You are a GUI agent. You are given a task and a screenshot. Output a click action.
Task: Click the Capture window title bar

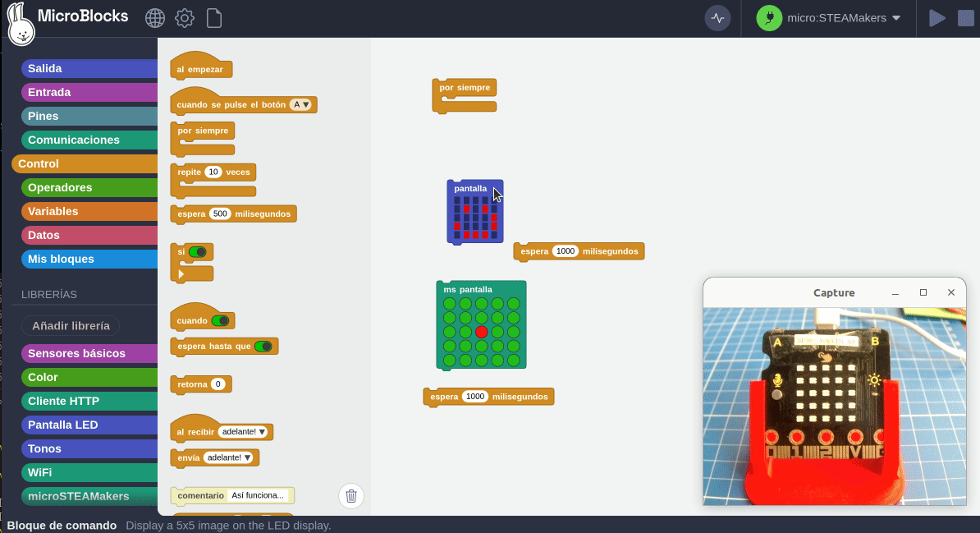[x=834, y=292]
